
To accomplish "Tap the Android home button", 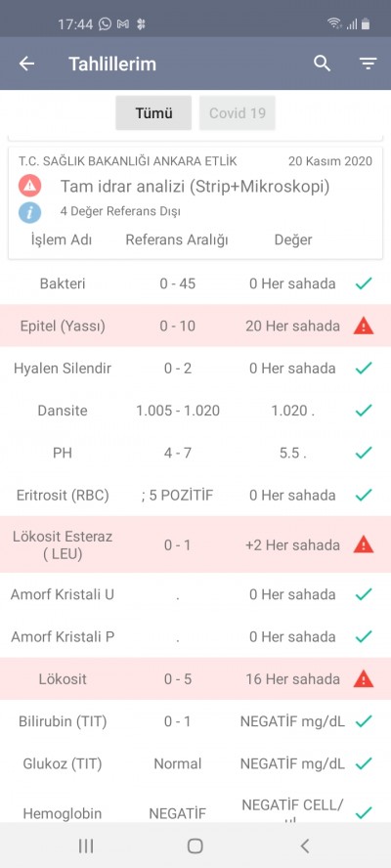I will pyautogui.click(x=195, y=846).
